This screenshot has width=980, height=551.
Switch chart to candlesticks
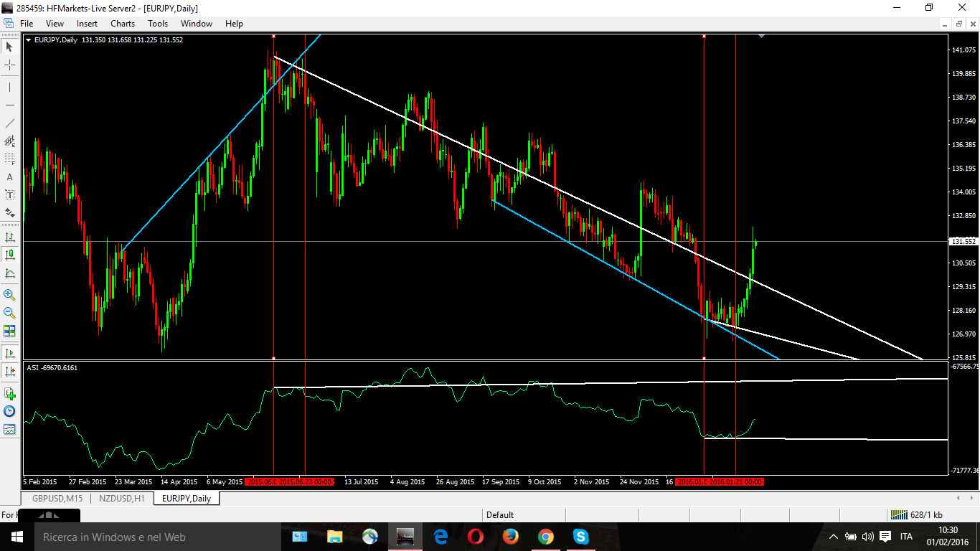pos(9,255)
